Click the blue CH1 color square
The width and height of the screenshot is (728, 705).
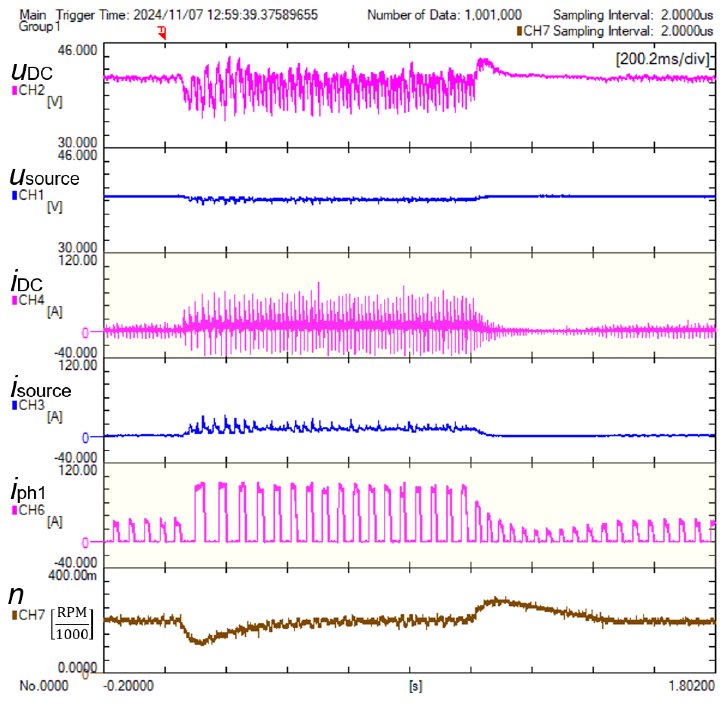[15, 195]
